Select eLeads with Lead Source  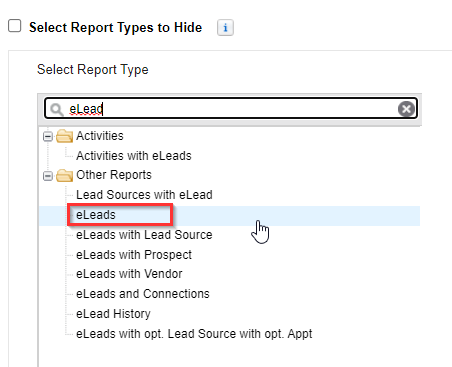coord(144,235)
